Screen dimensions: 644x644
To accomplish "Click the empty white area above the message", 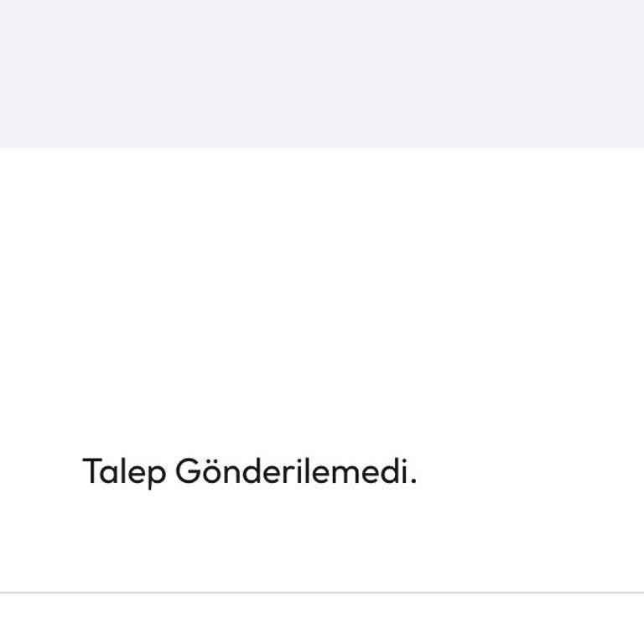I will (x=322, y=293).
